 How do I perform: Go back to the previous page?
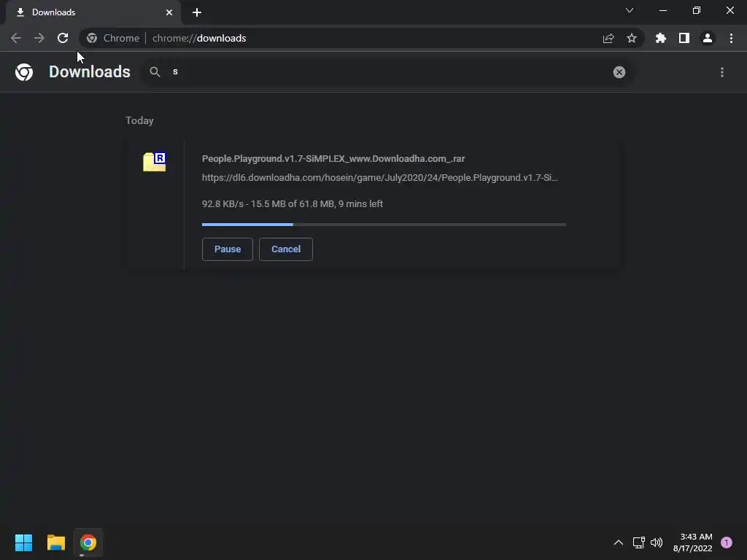(x=16, y=38)
